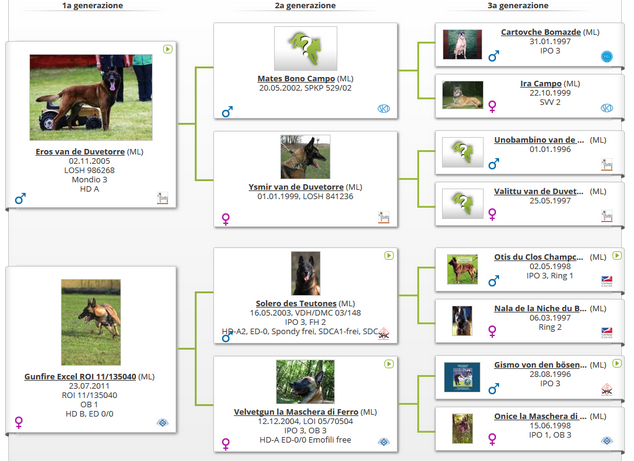Click Ysmir van de Duvetorre head photo
Viewport: 634px width, 461px height.
coord(306,157)
